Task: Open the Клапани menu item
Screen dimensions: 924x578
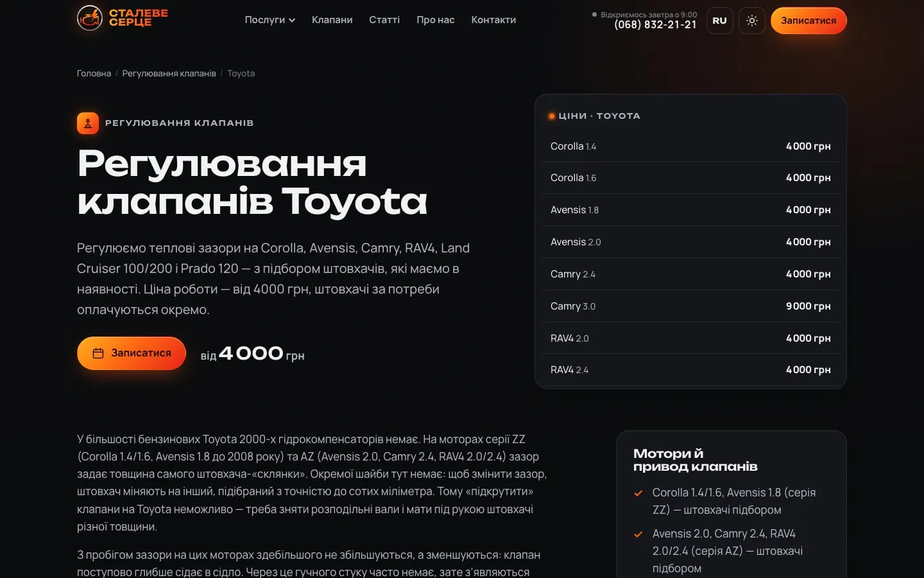Action: (332, 20)
